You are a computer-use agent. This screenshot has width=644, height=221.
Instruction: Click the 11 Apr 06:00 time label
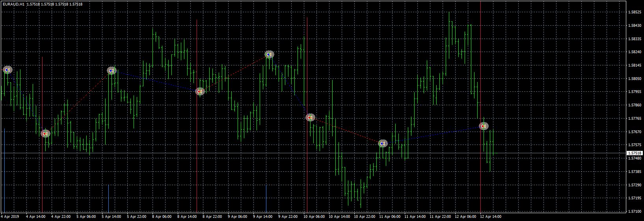[390, 217]
